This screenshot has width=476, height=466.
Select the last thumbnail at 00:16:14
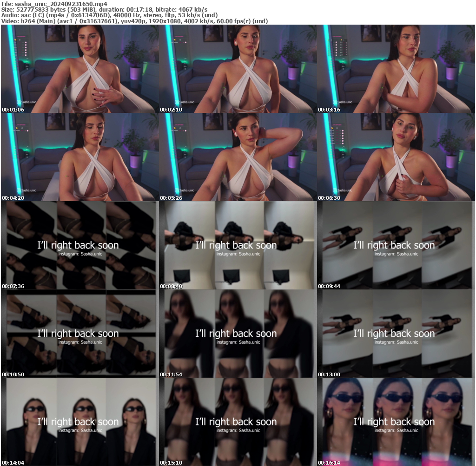pos(396,422)
